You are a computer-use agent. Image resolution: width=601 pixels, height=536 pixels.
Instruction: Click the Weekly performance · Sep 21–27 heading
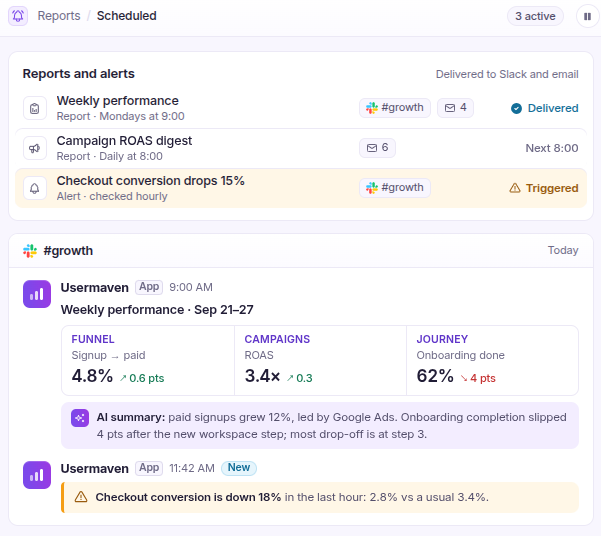[157, 309]
